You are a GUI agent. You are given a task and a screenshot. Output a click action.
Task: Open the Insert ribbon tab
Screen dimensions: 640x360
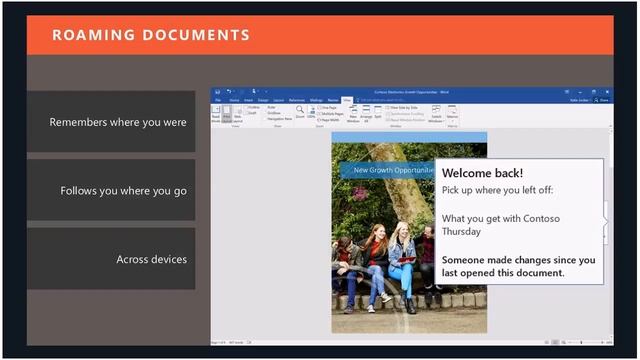249,100
